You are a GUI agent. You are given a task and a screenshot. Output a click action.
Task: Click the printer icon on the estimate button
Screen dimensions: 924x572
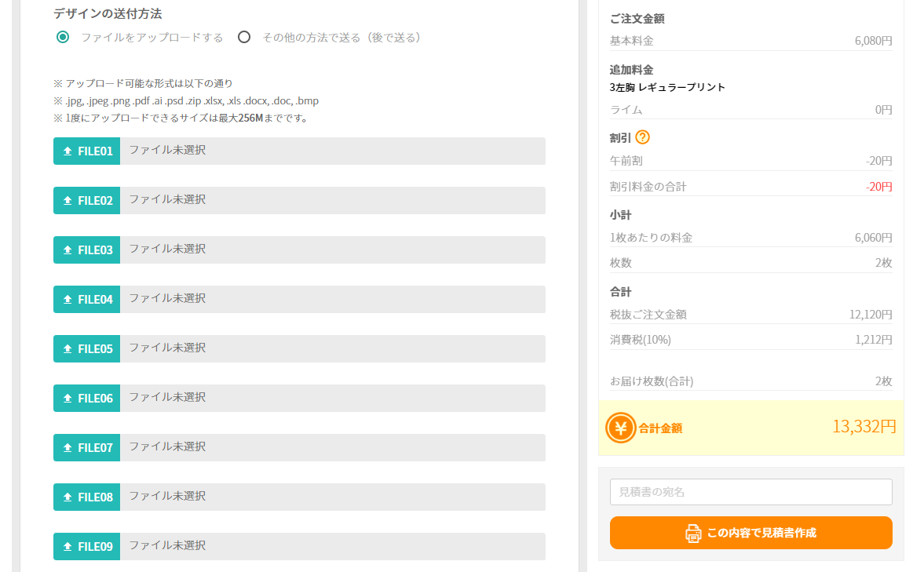[693, 534]
